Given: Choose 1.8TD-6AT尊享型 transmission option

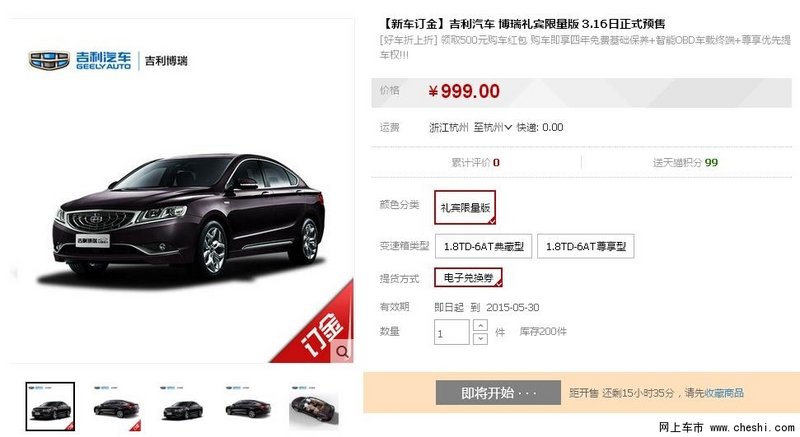Looking at the screenshot, I should 586,246.
